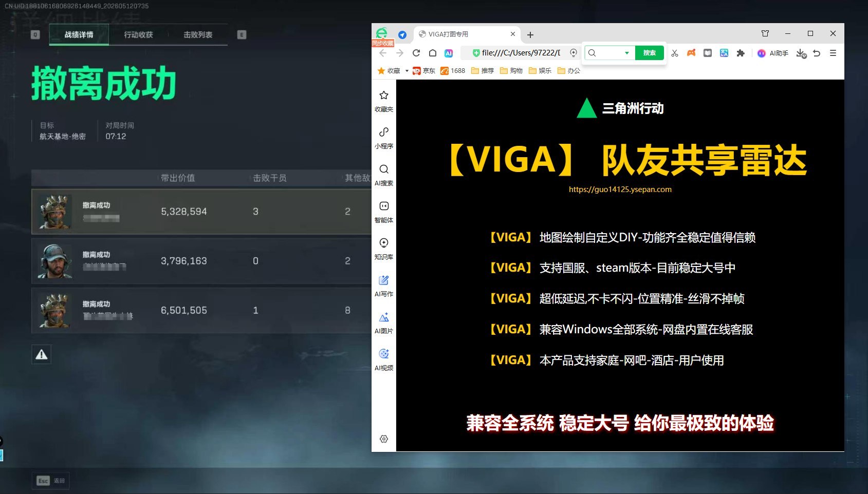Select the VIGA打图专用 browser tab
868x494 pixels.
point(467,34)
